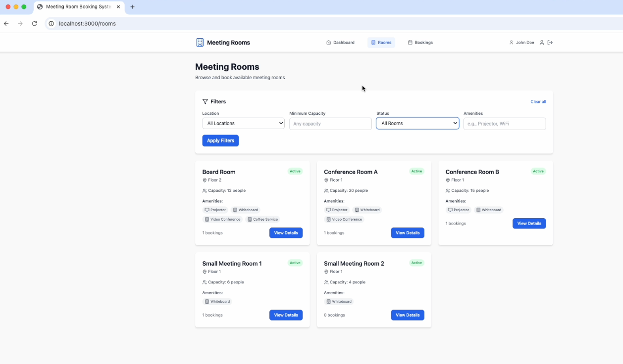Open the Dashboard navigation item
Screen dimensions: 623x364
pos(340,43)
